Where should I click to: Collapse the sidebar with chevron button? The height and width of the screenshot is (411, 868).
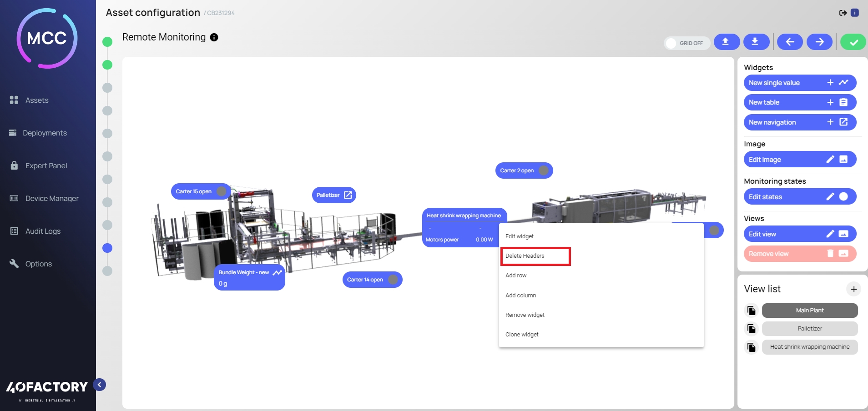(100, 385)
